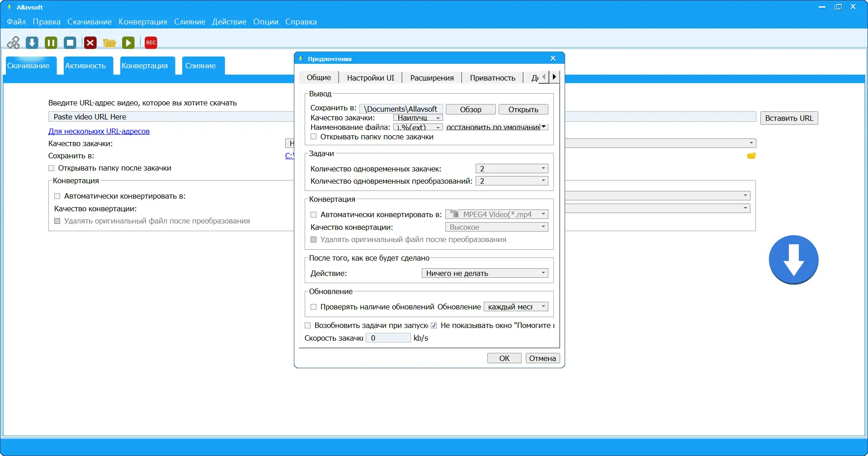Switch to the 'Общие' preferences tab

pos(319,77)
